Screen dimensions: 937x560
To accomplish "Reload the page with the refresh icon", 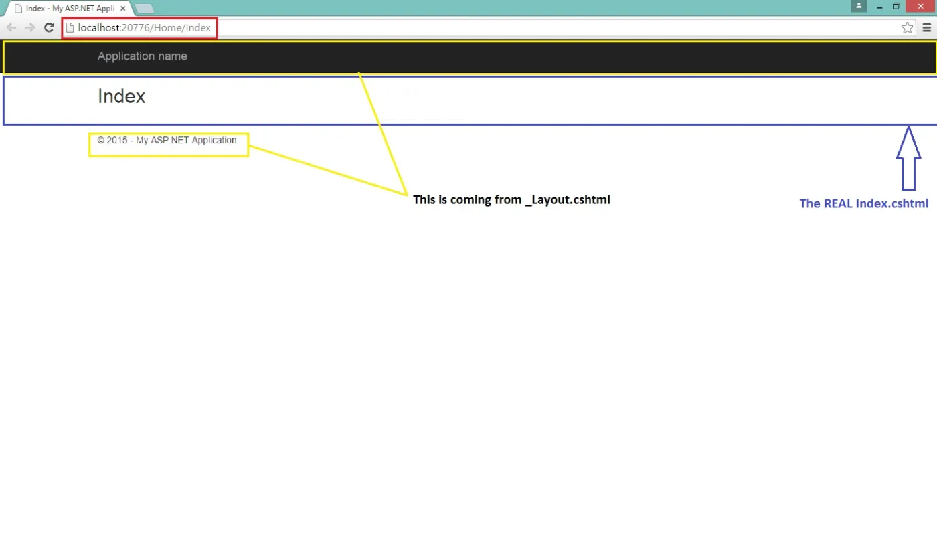I will click(49, 27).
